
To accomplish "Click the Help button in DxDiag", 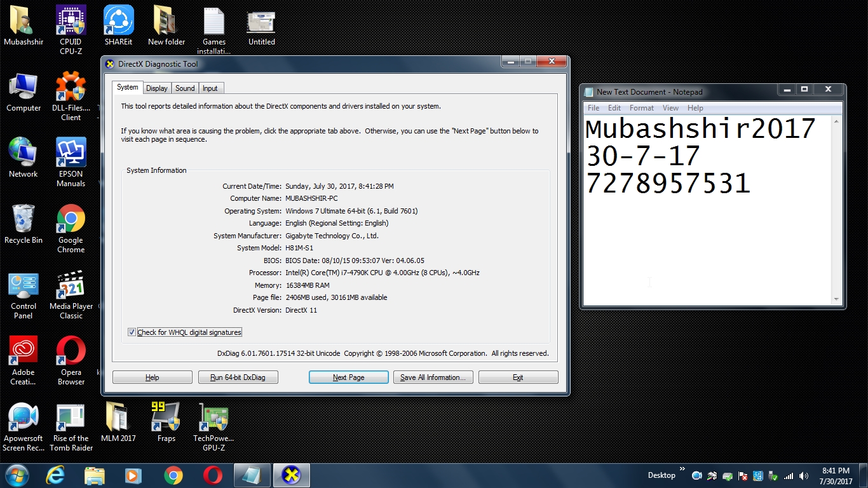I will tap(153, 377).
